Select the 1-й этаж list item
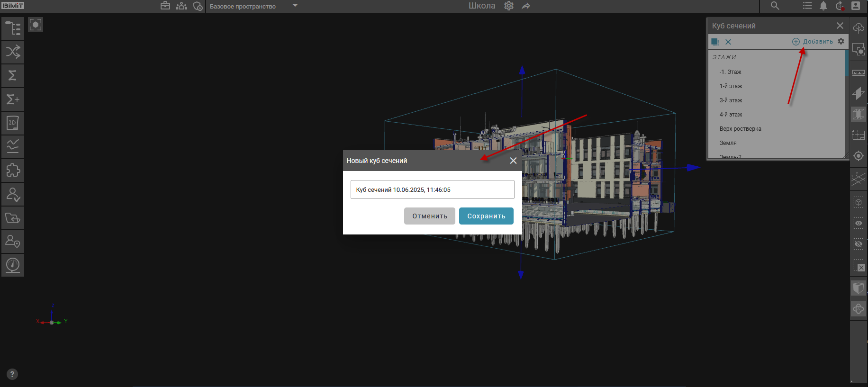 [x=731, y=86]
